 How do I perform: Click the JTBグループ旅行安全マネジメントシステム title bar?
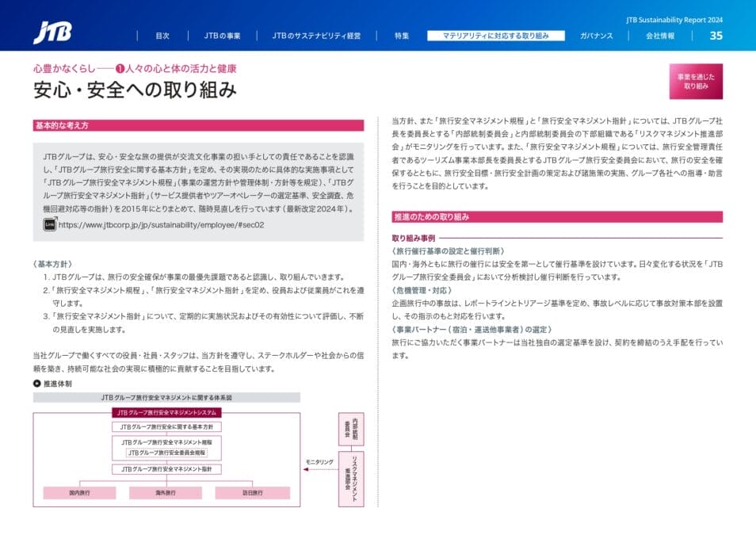coord(166,411)
